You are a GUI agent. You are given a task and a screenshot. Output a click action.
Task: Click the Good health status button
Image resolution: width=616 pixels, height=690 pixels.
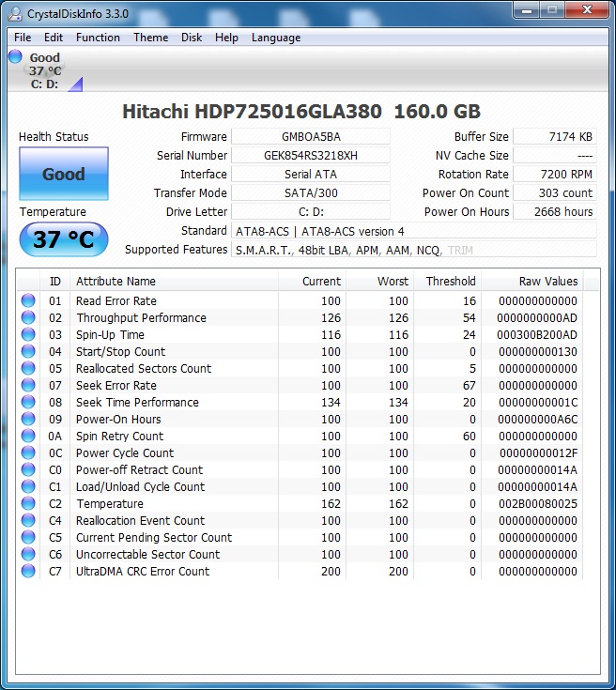(x=64, y=174)
